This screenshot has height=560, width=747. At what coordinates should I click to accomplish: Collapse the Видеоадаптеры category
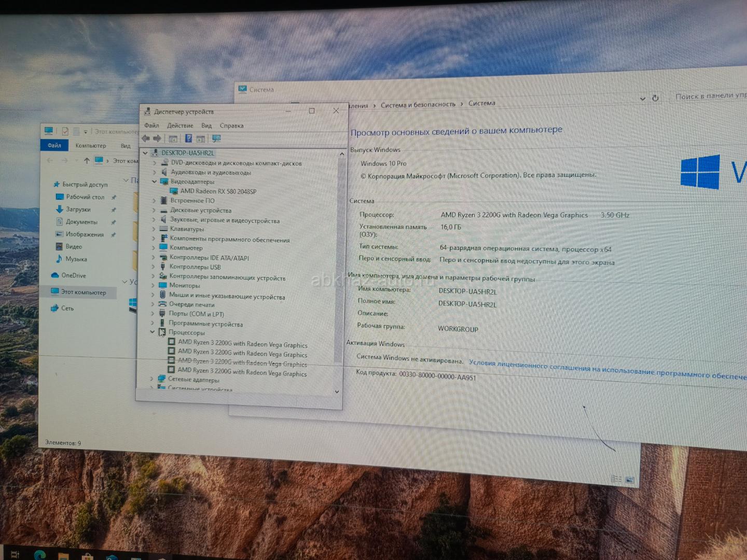point(154,181)
